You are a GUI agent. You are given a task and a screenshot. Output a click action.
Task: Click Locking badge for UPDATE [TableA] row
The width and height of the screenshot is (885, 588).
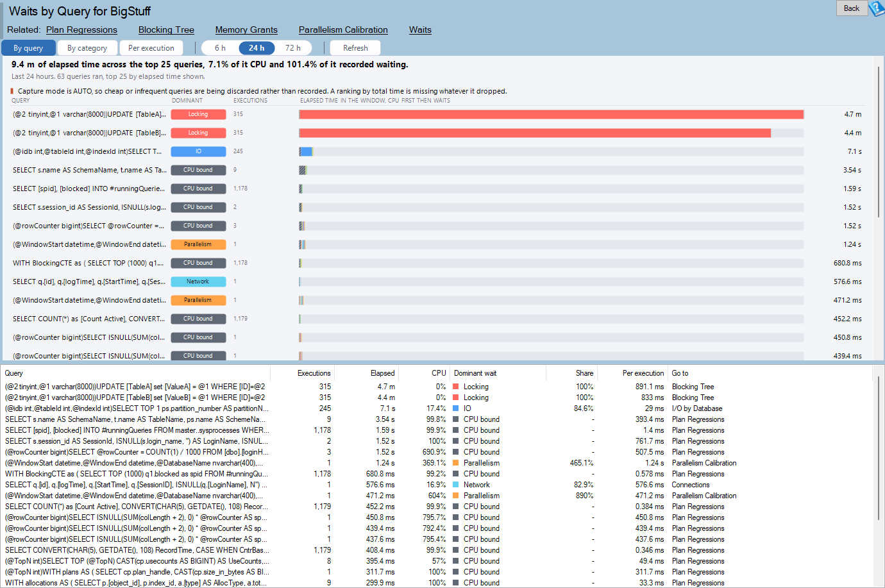click(198, 114)
